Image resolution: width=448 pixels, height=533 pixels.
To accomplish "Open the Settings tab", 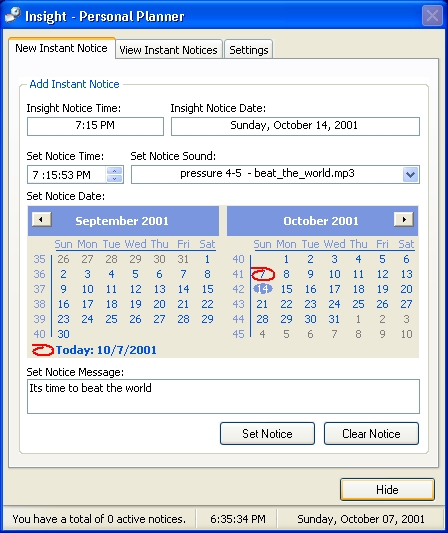I will click(x=249, y=50).
